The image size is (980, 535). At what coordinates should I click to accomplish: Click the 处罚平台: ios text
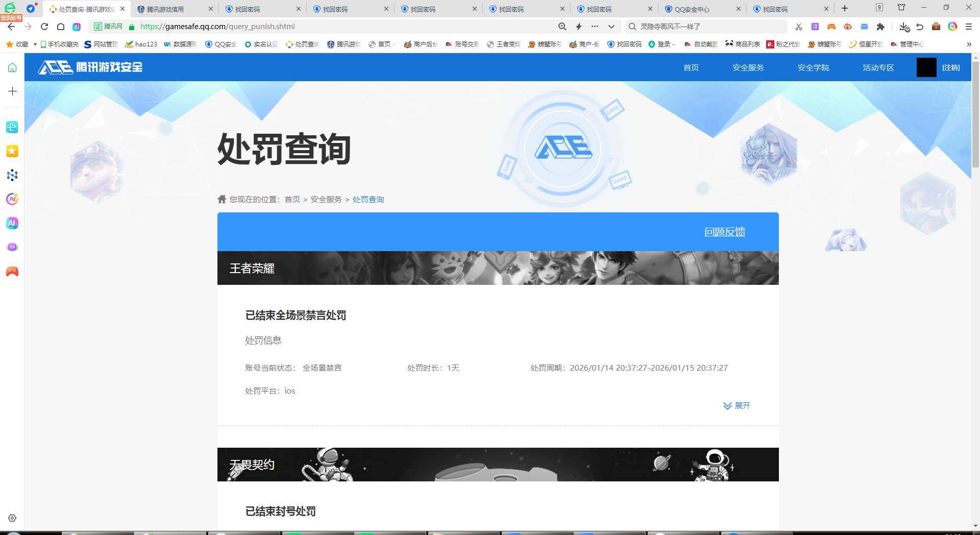pos(270,391)
